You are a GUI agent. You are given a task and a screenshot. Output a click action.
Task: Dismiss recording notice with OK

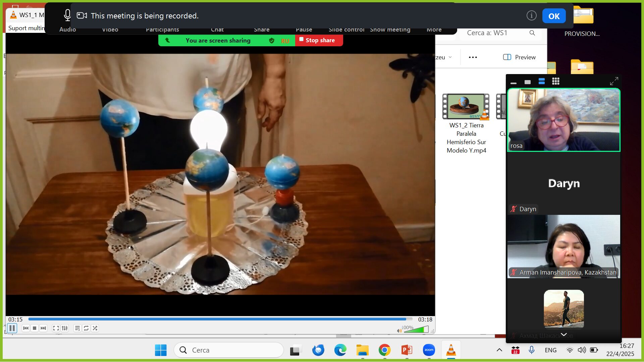point(554,16)
